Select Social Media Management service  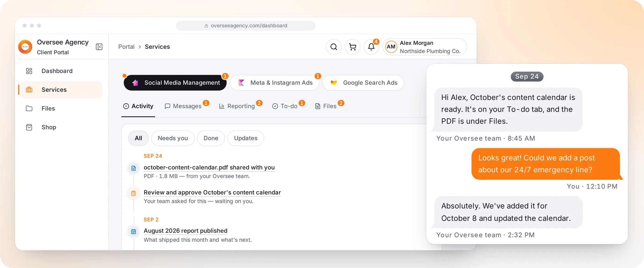coord(175,83)
